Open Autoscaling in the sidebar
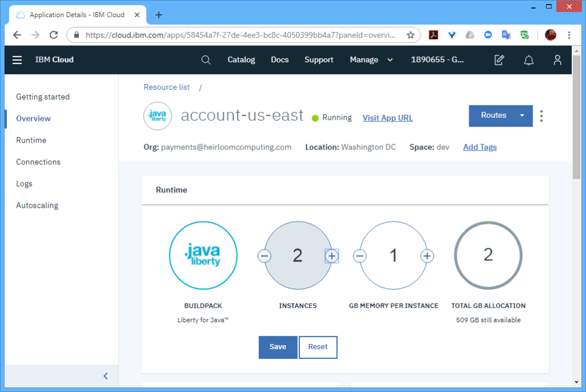This screenshot has width=586, height=392. (37, 205)
